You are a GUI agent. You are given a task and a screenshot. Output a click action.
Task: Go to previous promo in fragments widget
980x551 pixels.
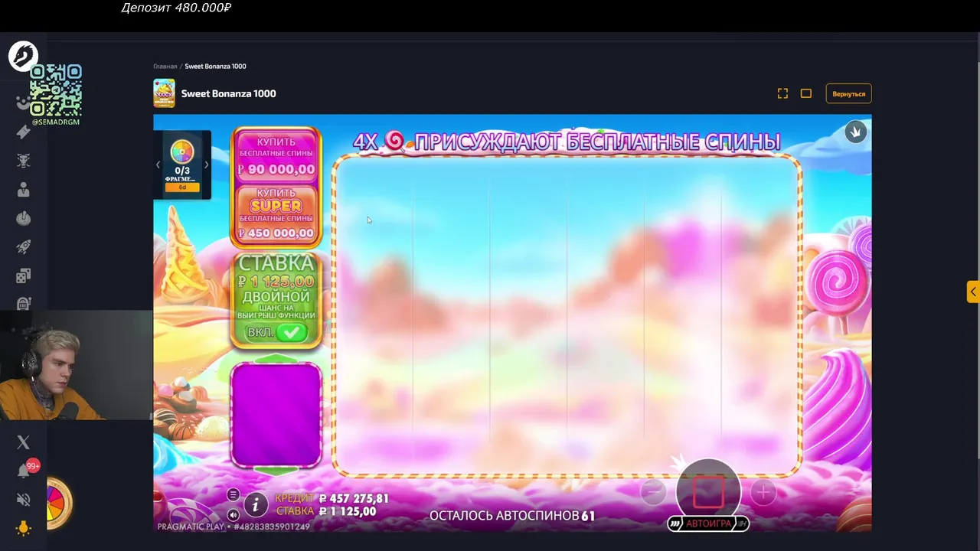point(158,165)
